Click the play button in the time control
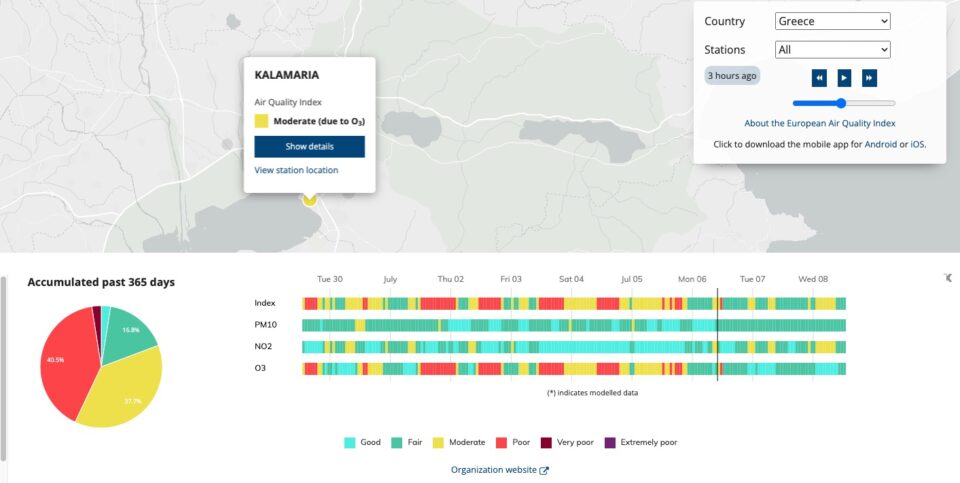Screen dimensions: 960x483 tap(844, 78)
